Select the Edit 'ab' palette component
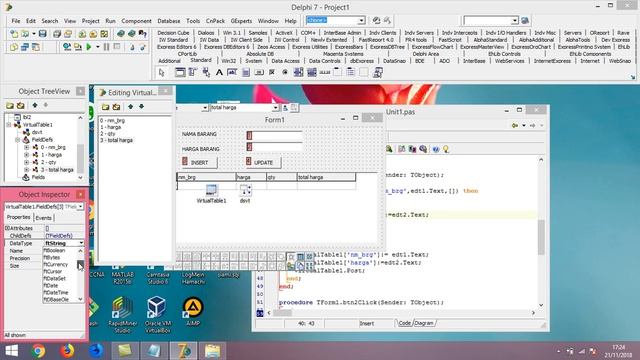This screenshot has width=640, height=360. tap(232, 73)
